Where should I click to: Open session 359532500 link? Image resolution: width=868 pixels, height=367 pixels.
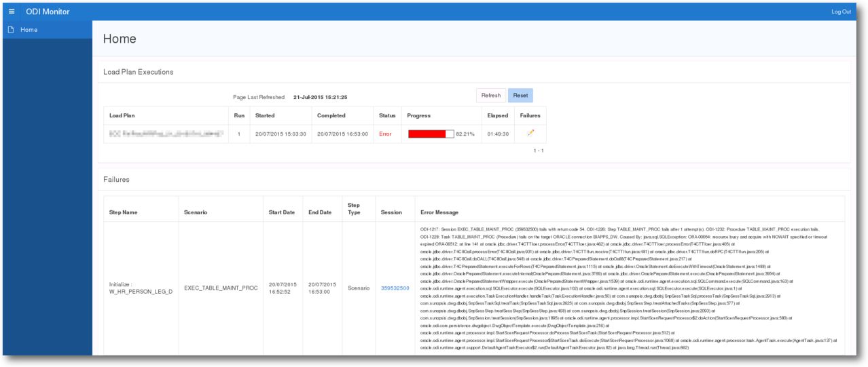tap(395, 288)
